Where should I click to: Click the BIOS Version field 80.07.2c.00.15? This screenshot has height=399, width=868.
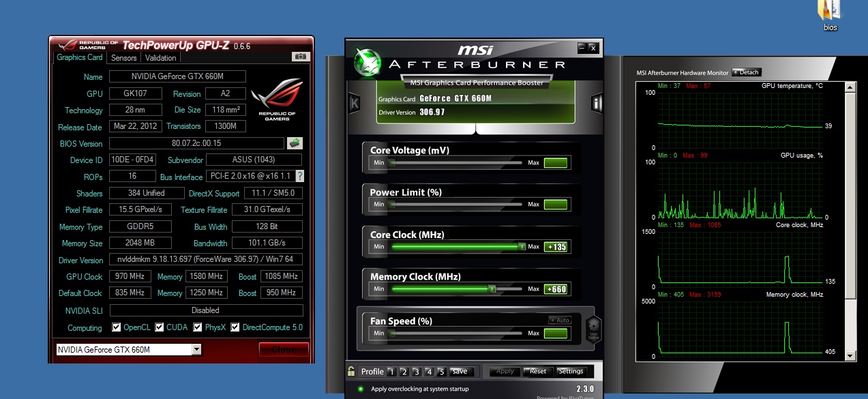click(x=196, y=143)
